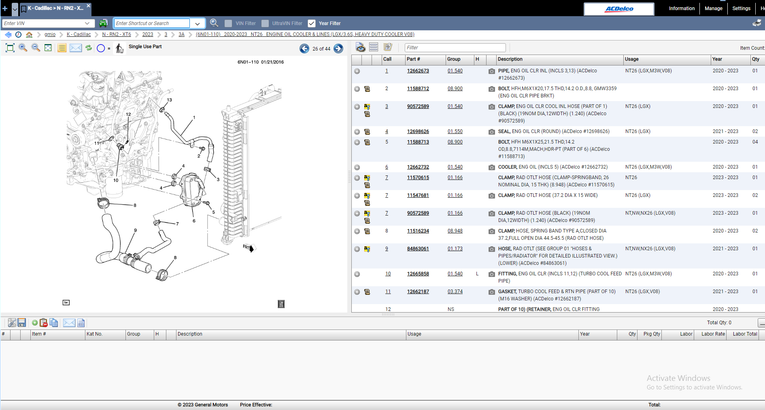Click the save disk icon in the lower list toolbar
The image size is (765, 410).
22,323
